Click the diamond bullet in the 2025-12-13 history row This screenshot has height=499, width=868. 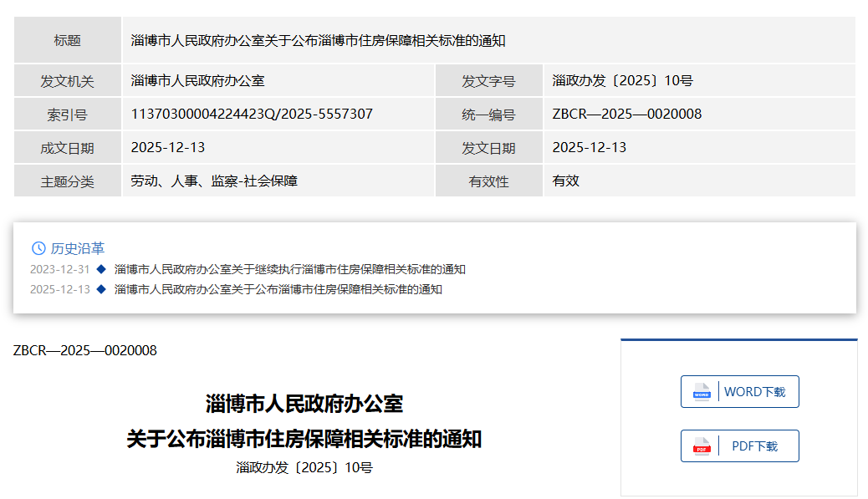[101, 289]
